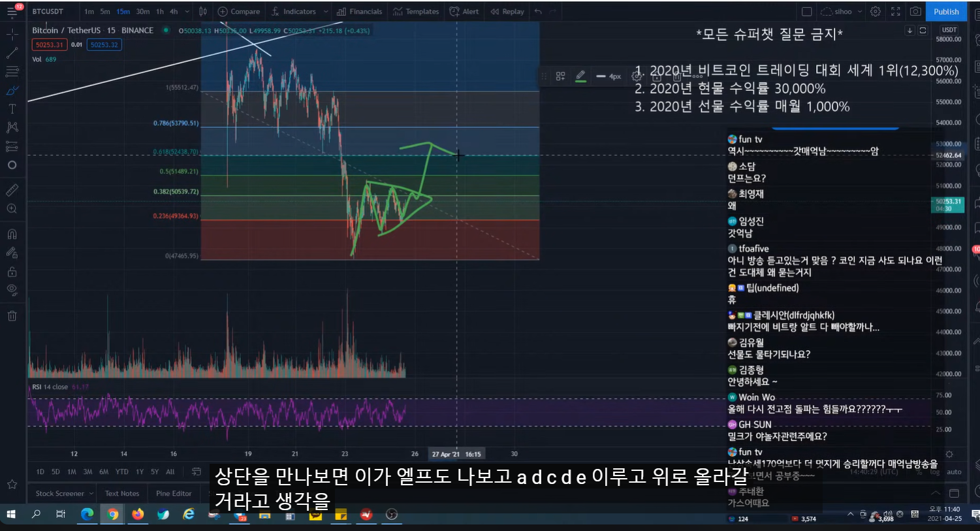Open drawing toolbar template icon
The height and width of the screenshot is (531, 980).
pos(560,76)
